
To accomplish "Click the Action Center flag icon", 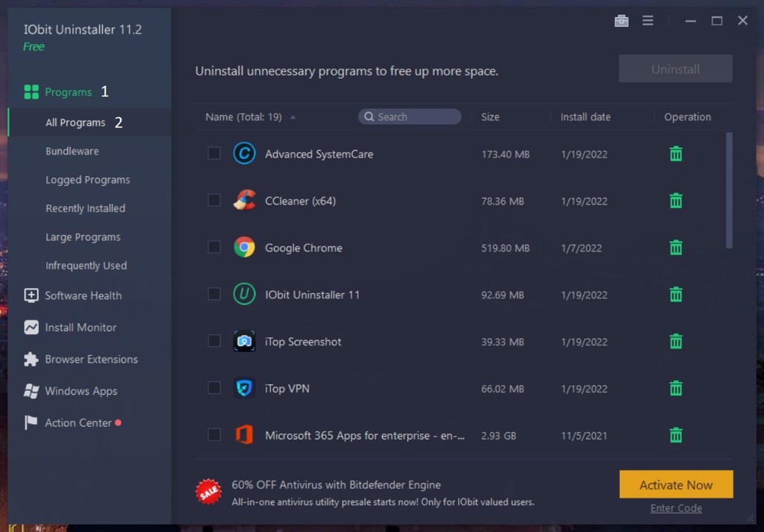I will (31, 422).
